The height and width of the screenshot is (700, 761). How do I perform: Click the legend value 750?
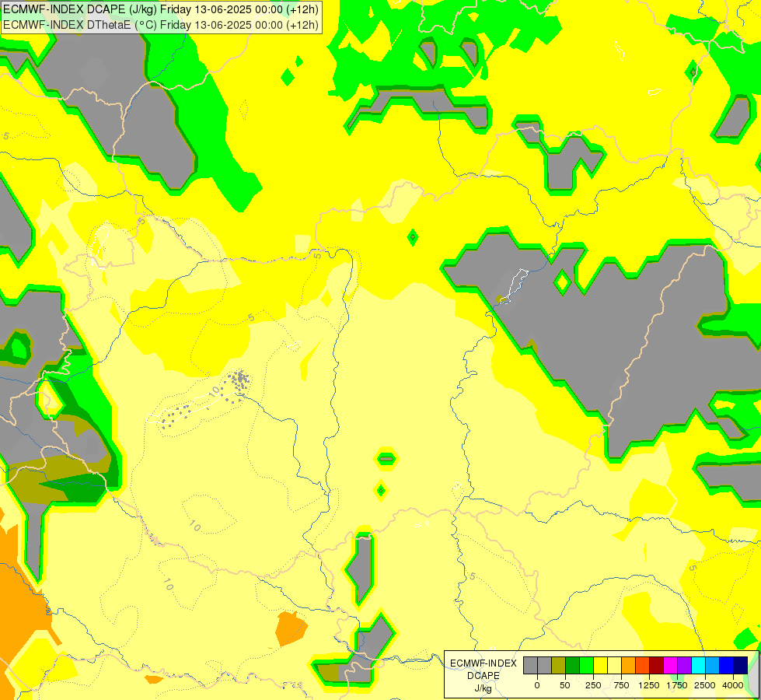pos(621,685)
